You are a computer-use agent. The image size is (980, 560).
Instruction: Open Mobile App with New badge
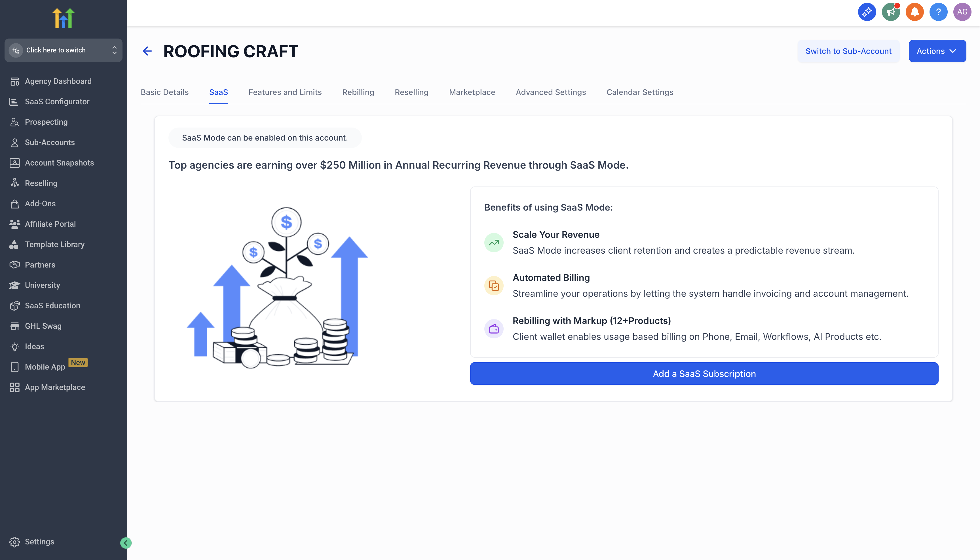45,367
